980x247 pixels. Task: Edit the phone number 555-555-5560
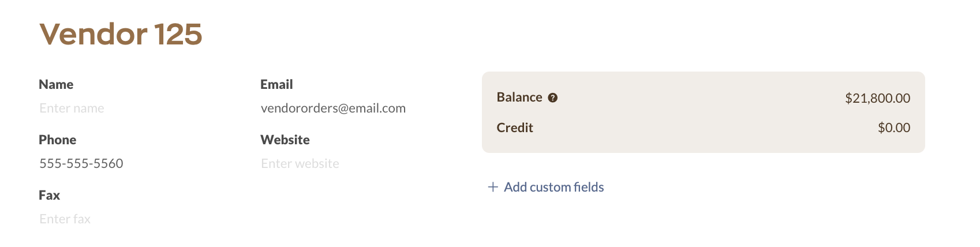tap(139, 163)
